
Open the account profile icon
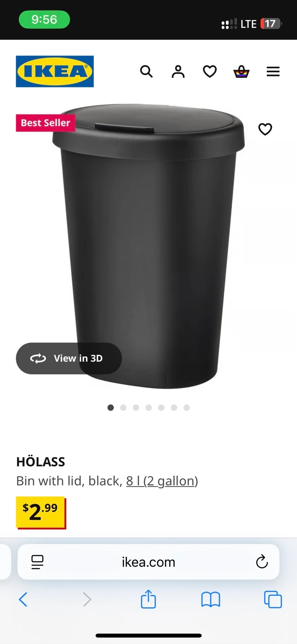[x=178, y=72]
